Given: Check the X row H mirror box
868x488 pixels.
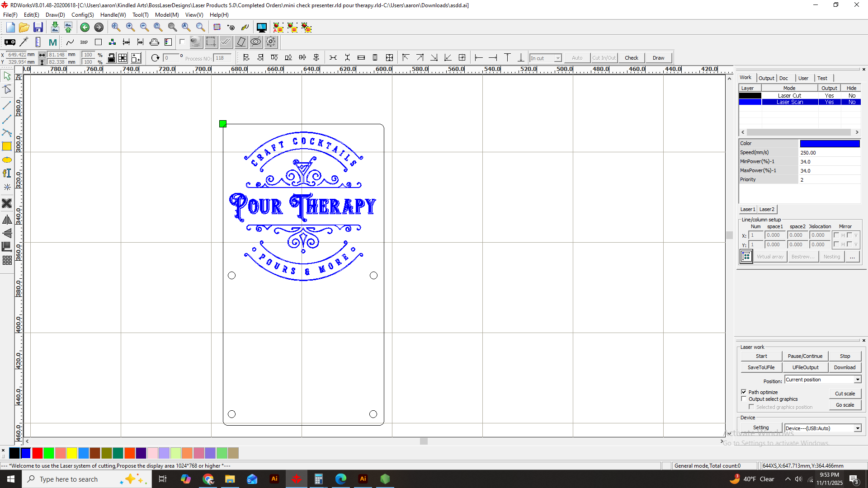Looking at the screenshot, I should tap(836, 235).
